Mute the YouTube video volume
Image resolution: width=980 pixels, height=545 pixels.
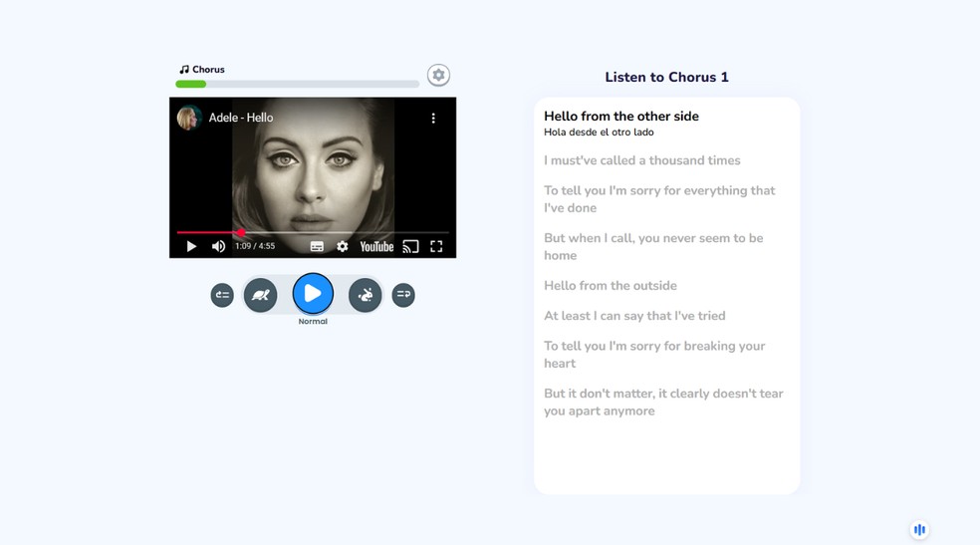click(x=218, y=246)
